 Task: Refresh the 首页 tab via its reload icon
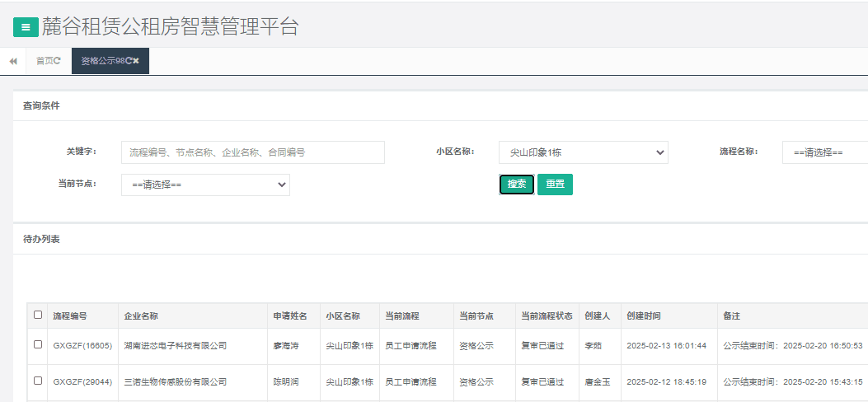coord(58,61)
